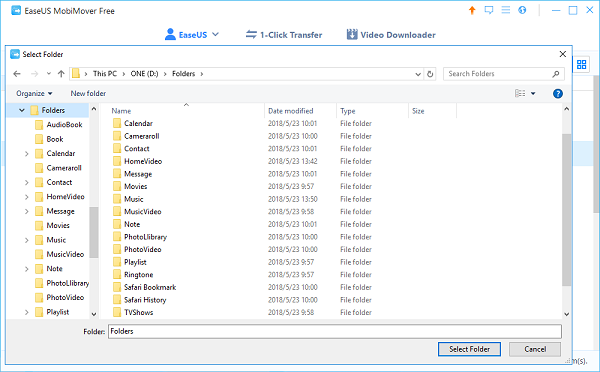Viewport: 600px width, 372px height.
Task: Open the help question mark icon
Action: click(x=558, y=93)
